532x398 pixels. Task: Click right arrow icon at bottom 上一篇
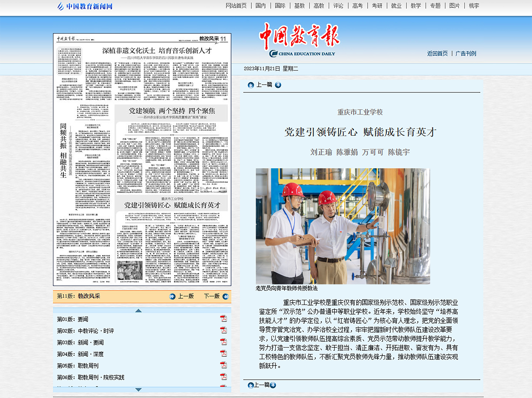point(273,385)
